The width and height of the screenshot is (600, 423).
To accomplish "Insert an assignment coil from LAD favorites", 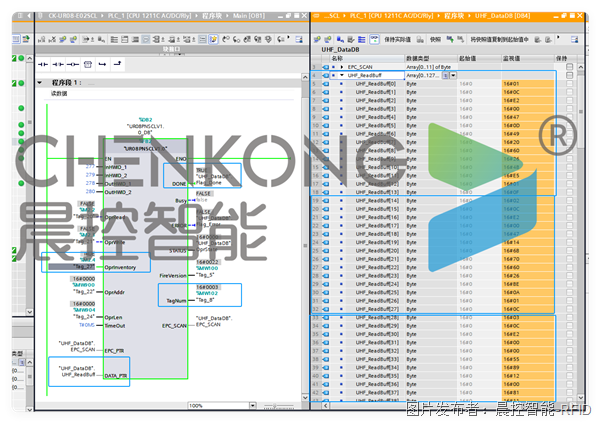I will pyautogui.click(x=73, y=64).
